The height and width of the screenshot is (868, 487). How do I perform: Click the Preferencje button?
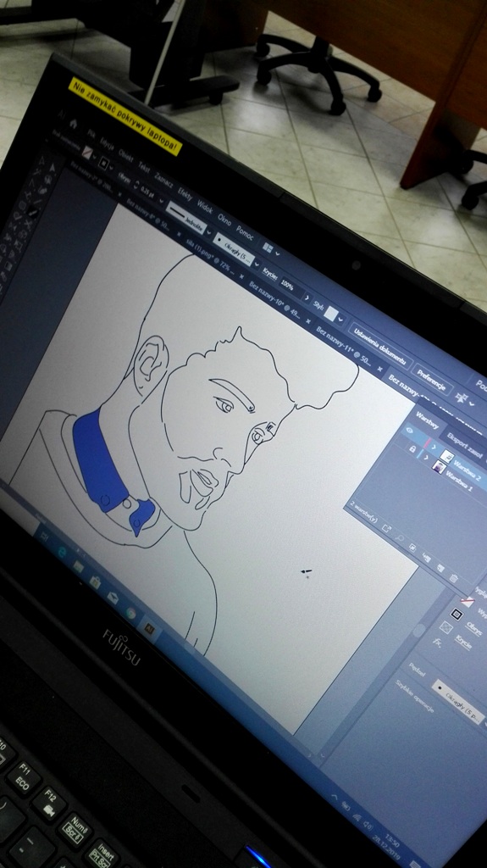pos(430,380)
